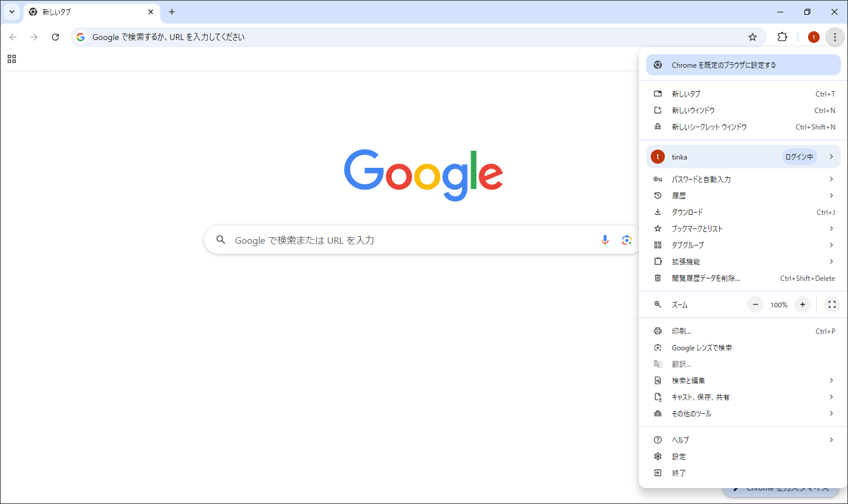
Task: Expand キャスト、保存、共有 submenu arrow
Action: pyautogui.click(x=831, y=397)
